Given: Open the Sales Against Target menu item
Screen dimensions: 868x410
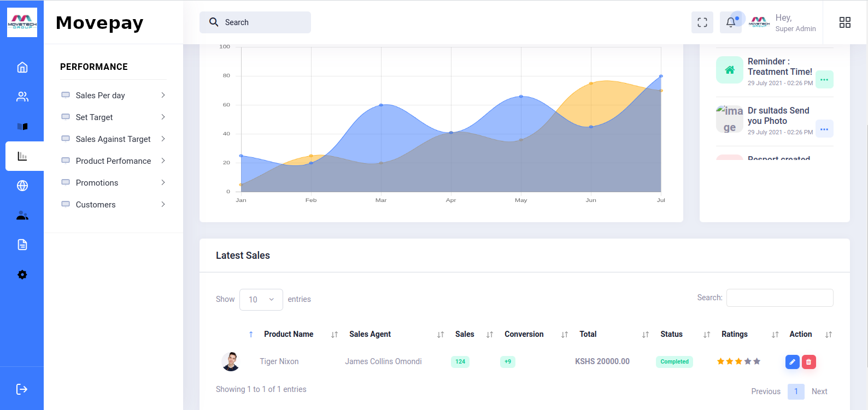Looking at the screenshot, I should pos(113,139).
